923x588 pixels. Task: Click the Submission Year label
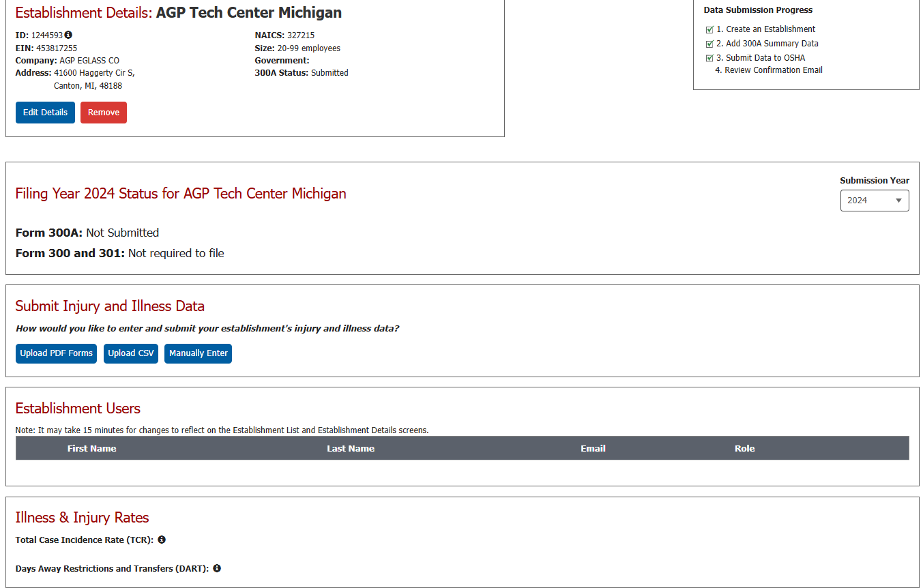pyautogui.click(x=875, y=181)
